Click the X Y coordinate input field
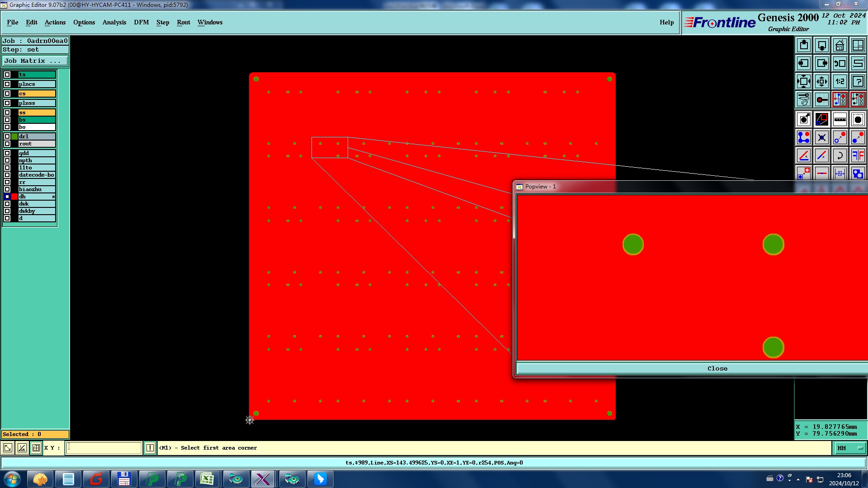Image resolution: width=868 pixels, height=488 pixels. 104,448
